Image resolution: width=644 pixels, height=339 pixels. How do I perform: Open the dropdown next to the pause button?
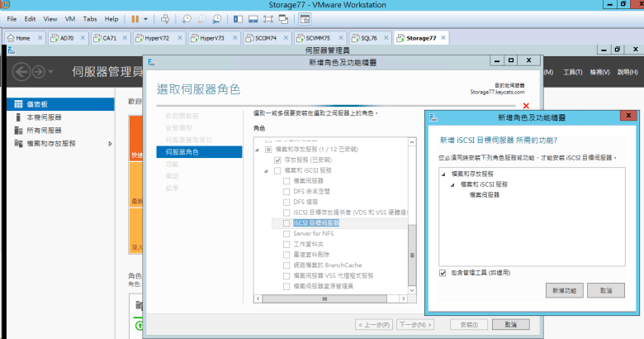coord(146,18)
